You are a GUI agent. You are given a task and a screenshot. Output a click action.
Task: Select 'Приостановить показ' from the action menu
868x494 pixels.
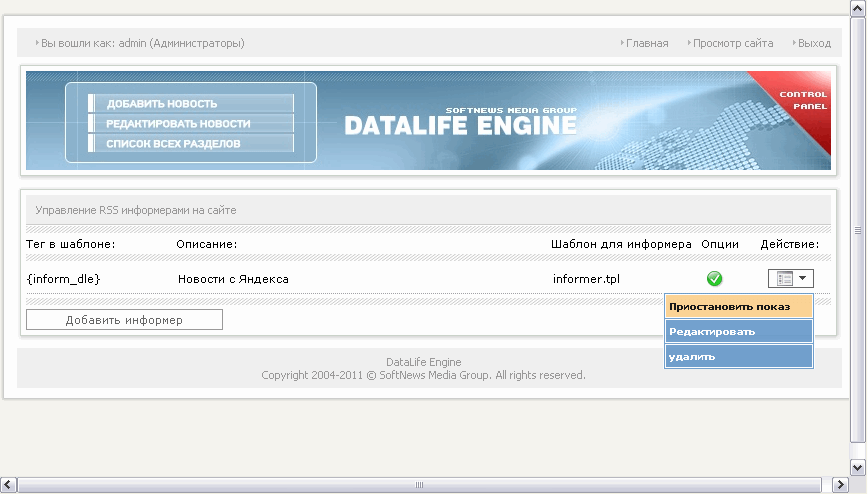click(738, 306)
